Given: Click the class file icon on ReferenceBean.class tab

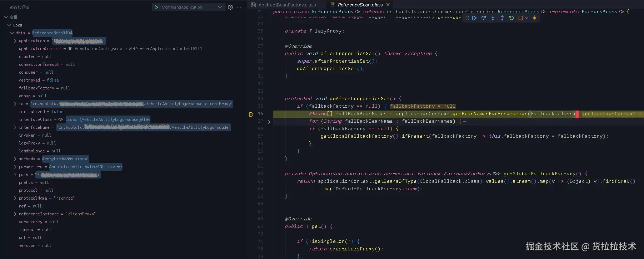Looking at the screenshot, I should (333, 5).
